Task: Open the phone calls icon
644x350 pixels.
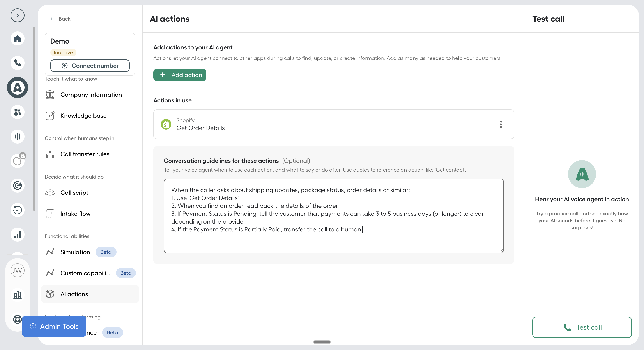Action: (x=18, y=63)
